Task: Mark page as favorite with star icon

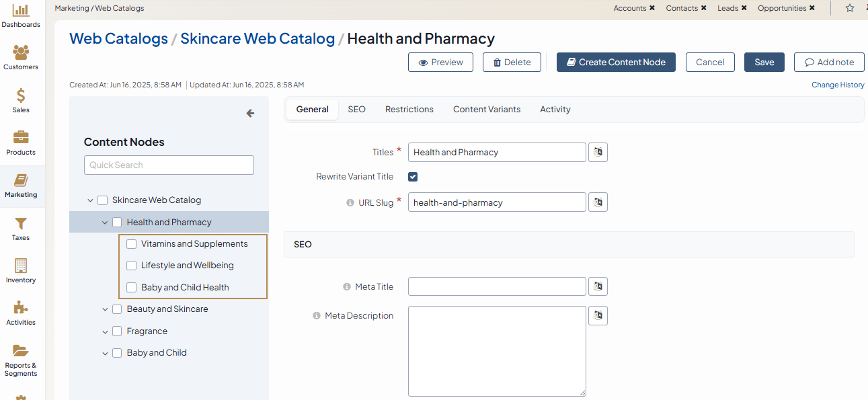Action: (x=850, y=8)
